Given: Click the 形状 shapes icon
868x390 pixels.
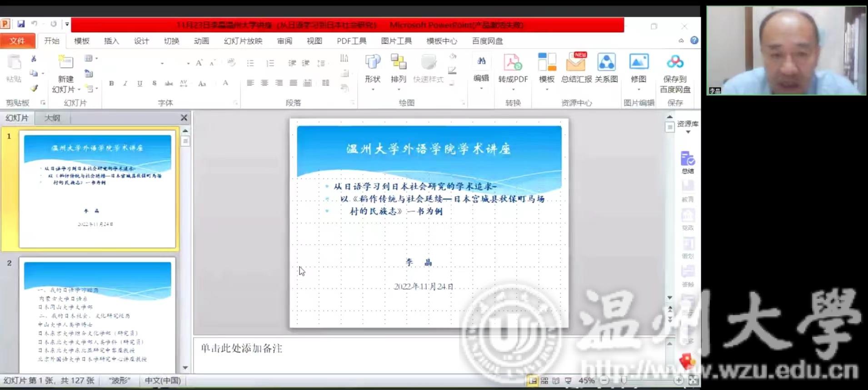Looking at the screenshot, I should [x=373, y=63].
